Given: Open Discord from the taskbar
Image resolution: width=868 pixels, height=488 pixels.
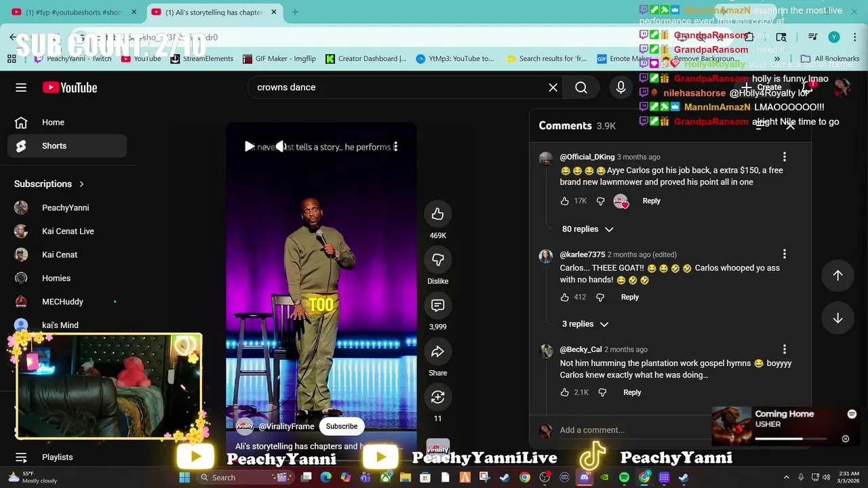Looking at the screenshot, I should (584, 478).
